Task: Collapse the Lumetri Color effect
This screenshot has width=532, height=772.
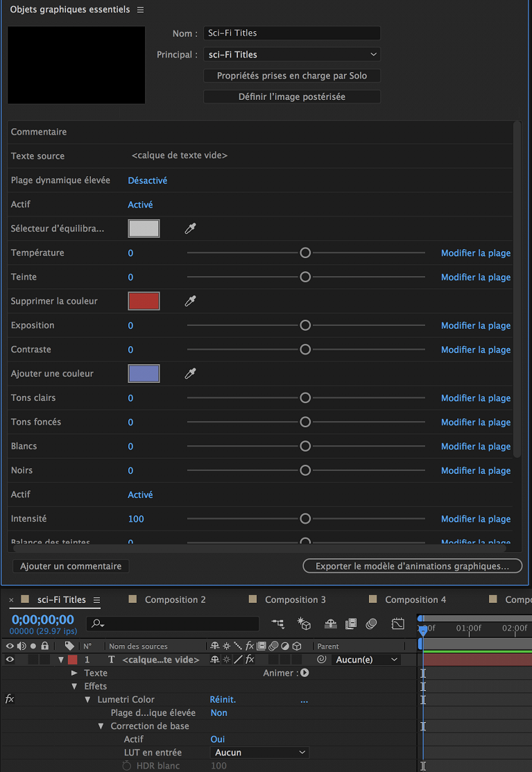Action: tap(87, 699)
